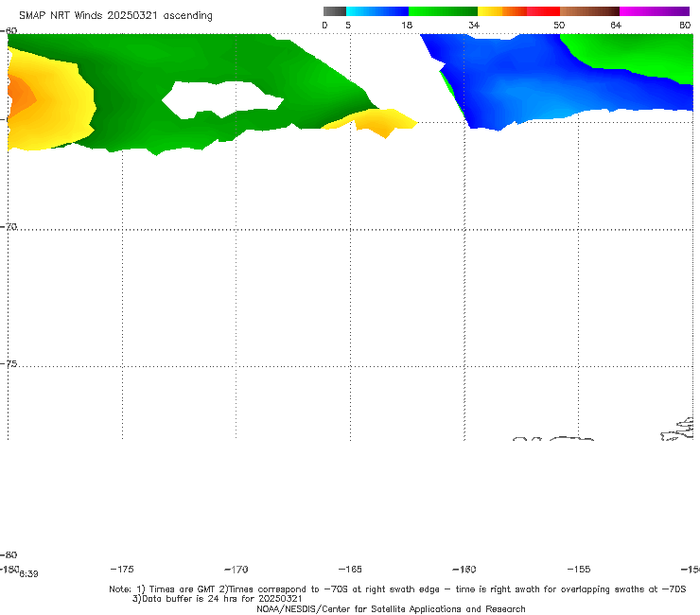The image size is (700, 615).
Task: Click the title 'SMAP NRT Winds 20250321 ascending'
Action: [115, 16]
